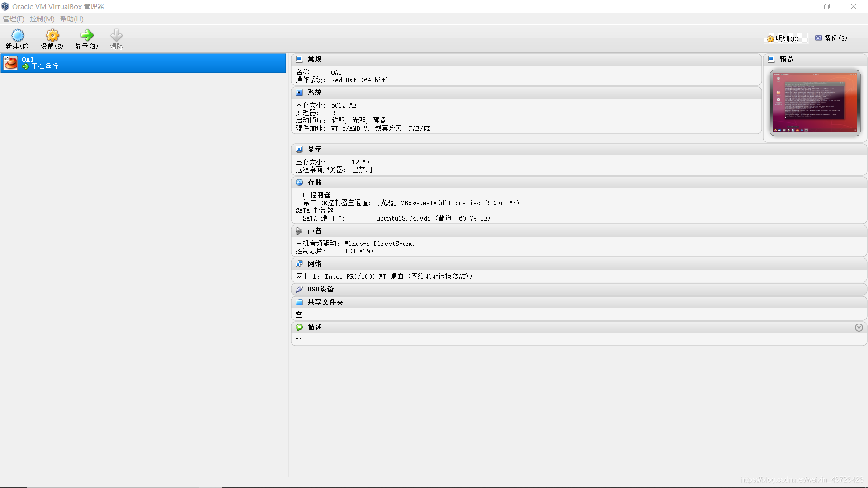Image resolution: width=868 pixels, height=488 pixels.
Task: Click the General (常规) section icon
Action: click(x=299, y=59)
